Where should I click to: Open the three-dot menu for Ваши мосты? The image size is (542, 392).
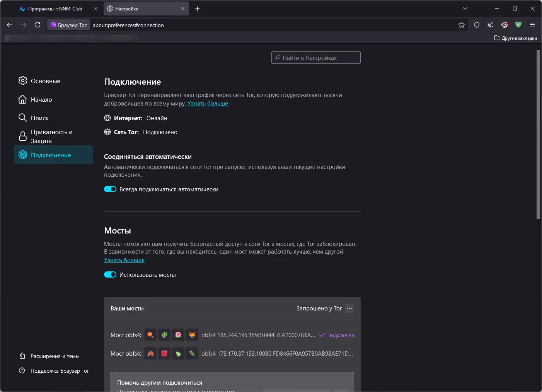click(x=349, y=308)
